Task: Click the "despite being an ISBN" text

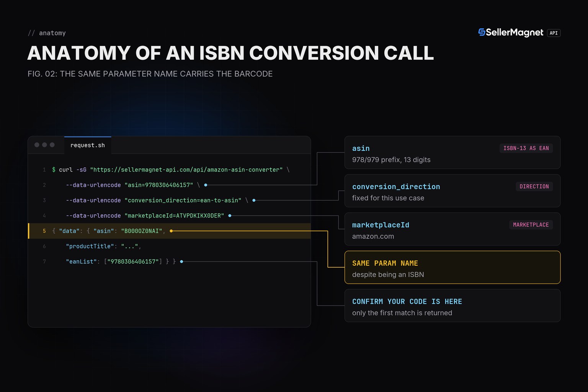Action: click(x=388, y=274)
